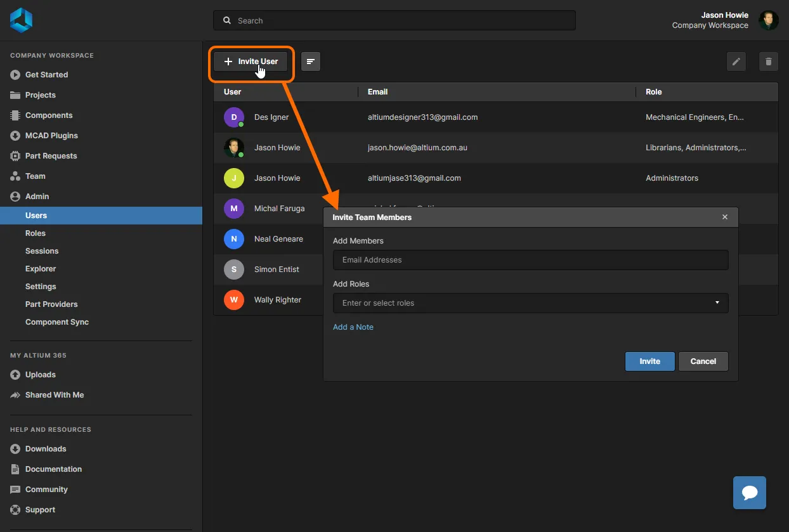Viewport: 789px width, 532px height.
Task: Click the Altium 365 logo icon
Action: (21, 20)
